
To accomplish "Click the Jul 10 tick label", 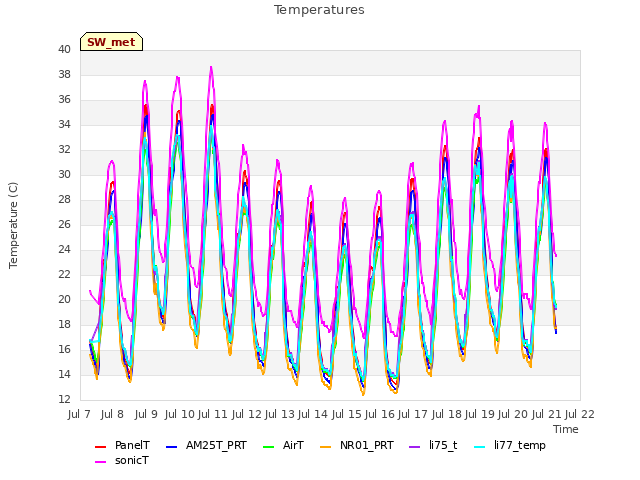I will 180,414.
